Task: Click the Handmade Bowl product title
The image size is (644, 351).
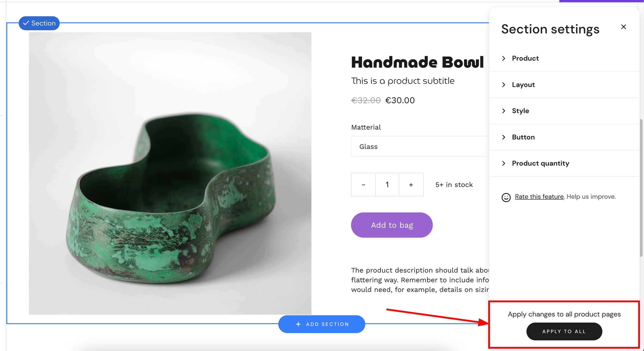Action: [x=417, y=62]
